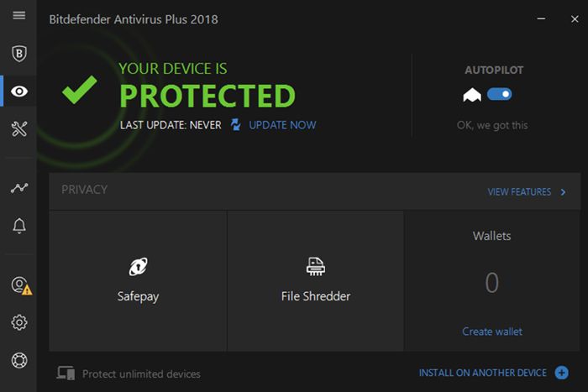
Task: Click the View Features chevron arrow
Action: coord(563,192)
